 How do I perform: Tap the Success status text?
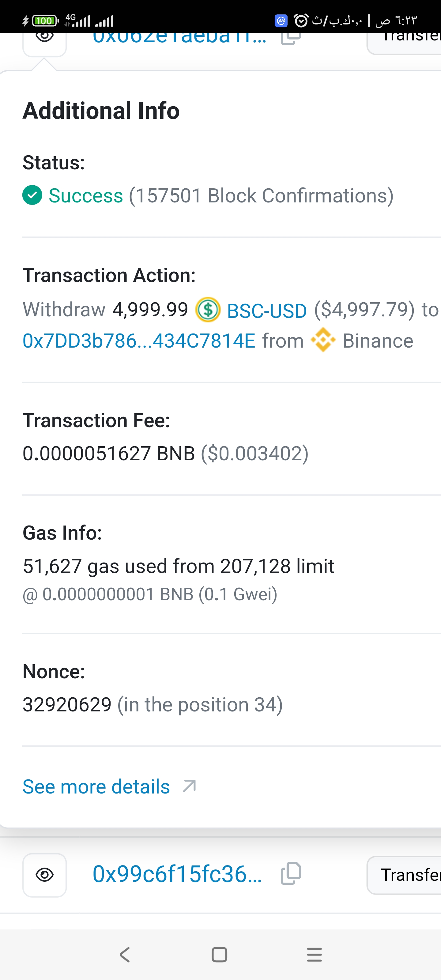point(86,196)
